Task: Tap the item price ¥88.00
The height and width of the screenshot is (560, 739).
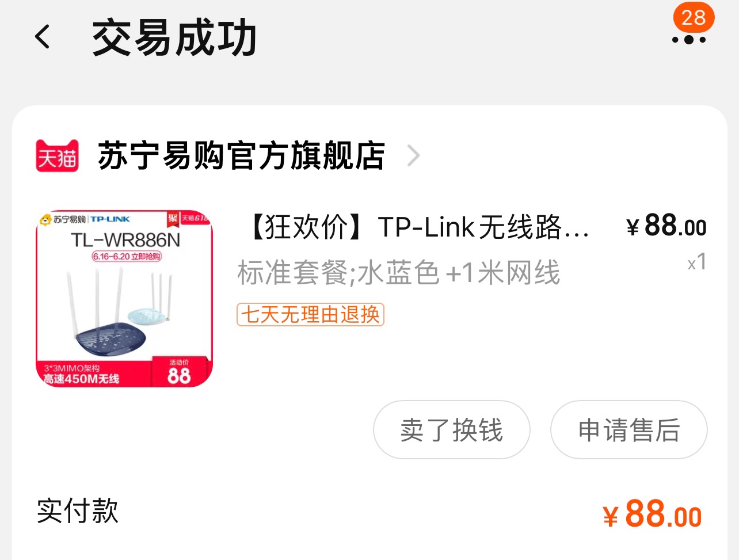Action: (666, 225)
